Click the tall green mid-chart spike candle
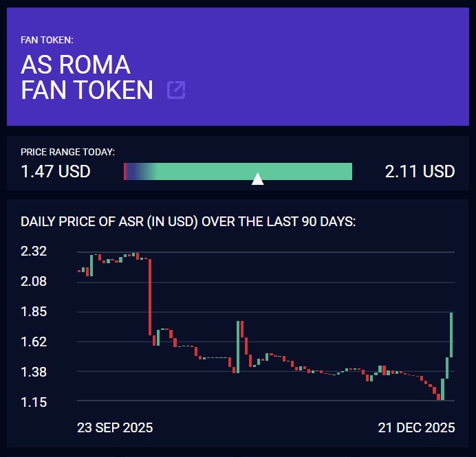 tap(238, 346)
